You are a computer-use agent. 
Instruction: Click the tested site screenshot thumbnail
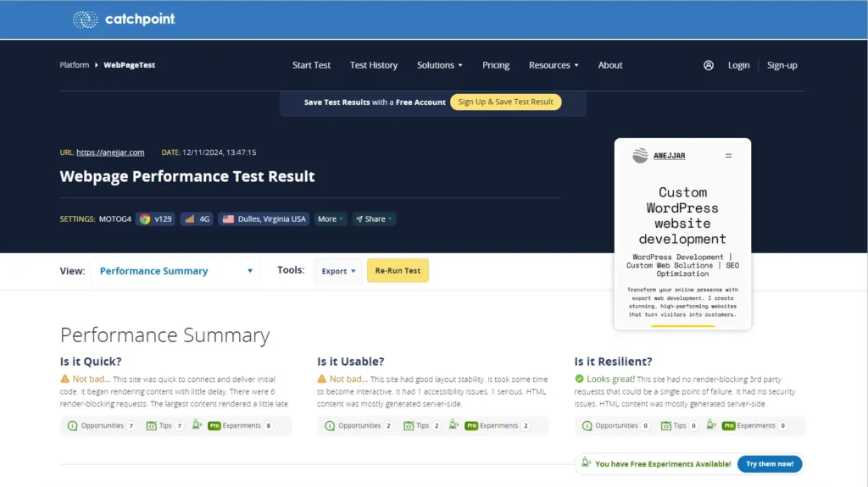click(682, 234)
